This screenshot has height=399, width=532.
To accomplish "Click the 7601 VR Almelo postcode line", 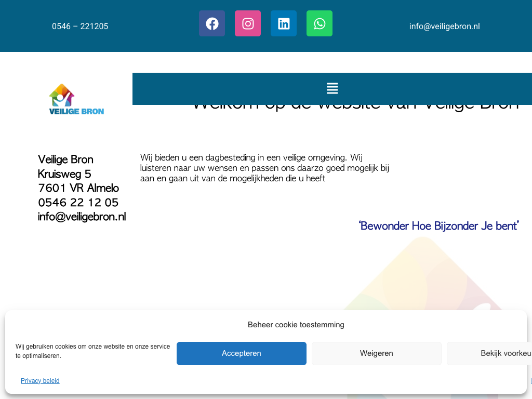I will tap(78, 188).
